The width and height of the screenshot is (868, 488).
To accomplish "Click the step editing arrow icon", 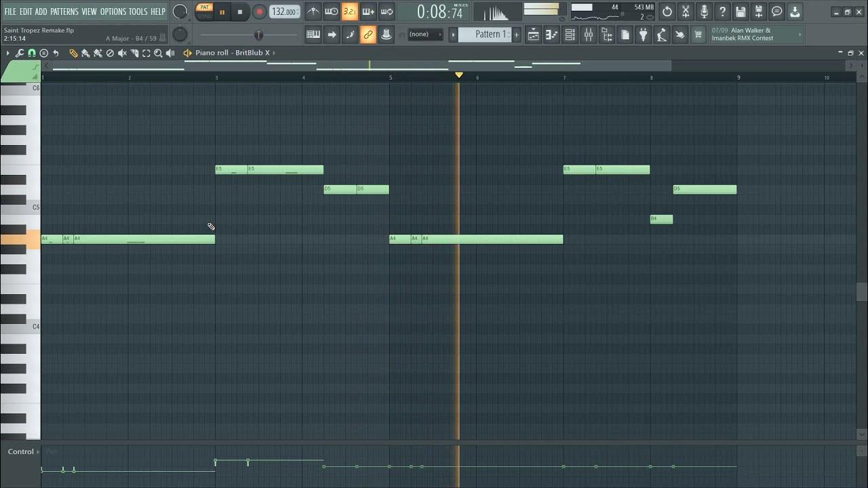I will (332, 35).
